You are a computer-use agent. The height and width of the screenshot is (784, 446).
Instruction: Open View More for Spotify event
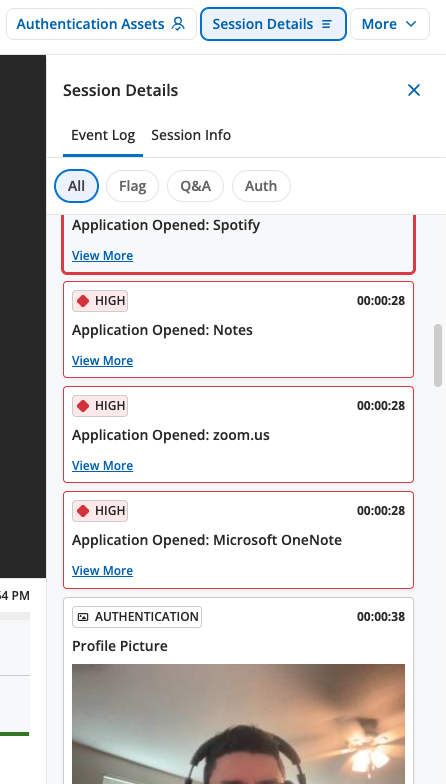coord(102,256)
